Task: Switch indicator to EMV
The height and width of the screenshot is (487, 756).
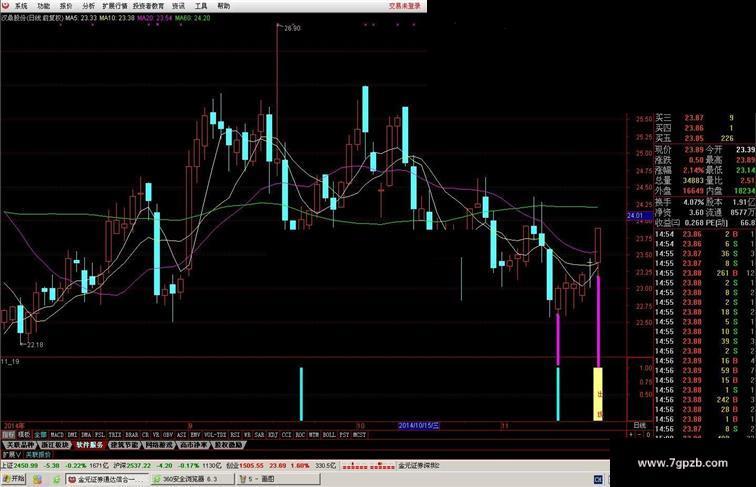Action: 195,434
